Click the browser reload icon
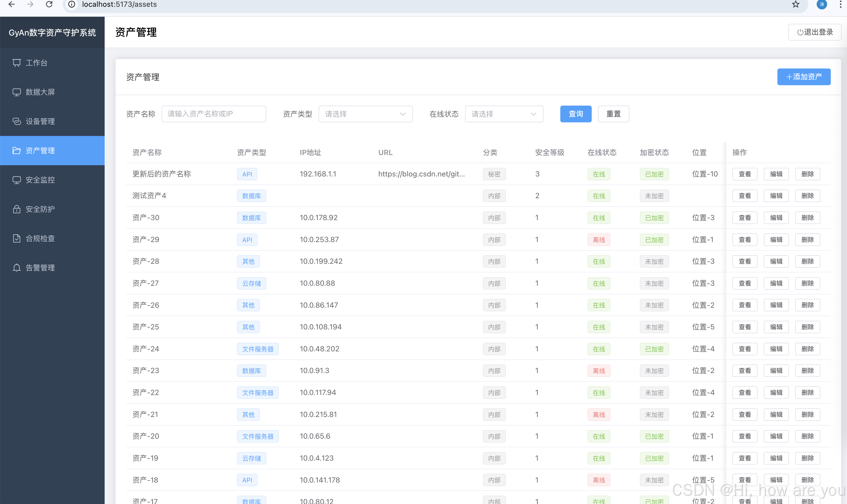Screen dimensions: 847x504 (49, 4)
